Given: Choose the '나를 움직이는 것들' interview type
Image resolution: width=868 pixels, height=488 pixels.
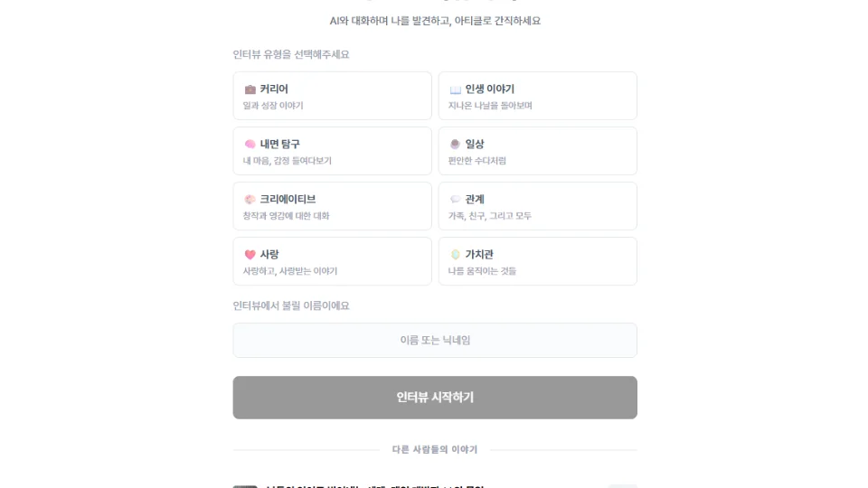Looking at the screenshot, I should [537, 262].
